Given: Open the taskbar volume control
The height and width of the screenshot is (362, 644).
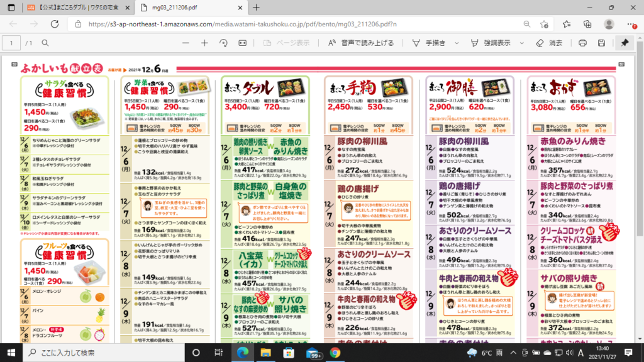Looking at the screenshot, I should 570,353.
